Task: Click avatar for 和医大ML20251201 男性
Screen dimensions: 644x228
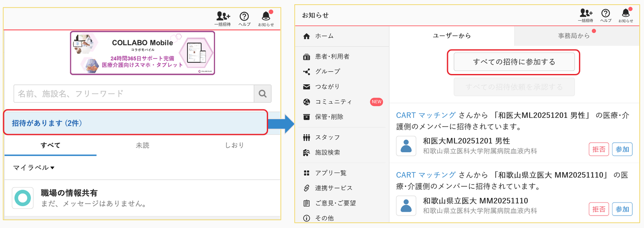Action: click(406, 146)
